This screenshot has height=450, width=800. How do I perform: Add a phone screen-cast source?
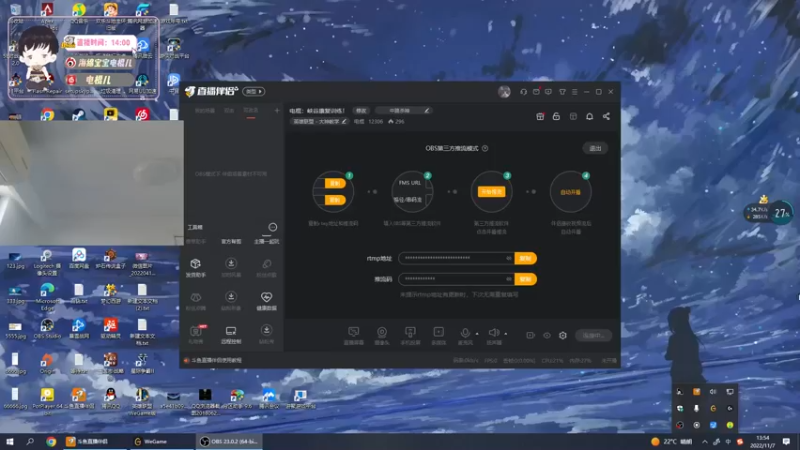tap(410, 336)
